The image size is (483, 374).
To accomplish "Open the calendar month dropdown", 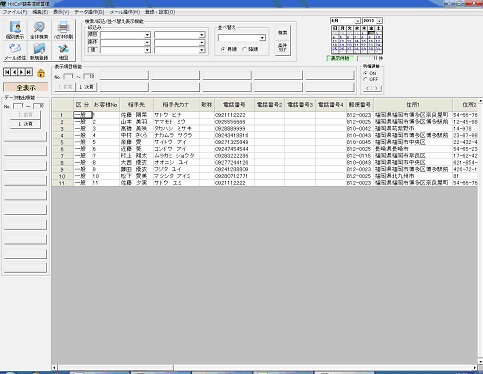I will click(358, 21).
